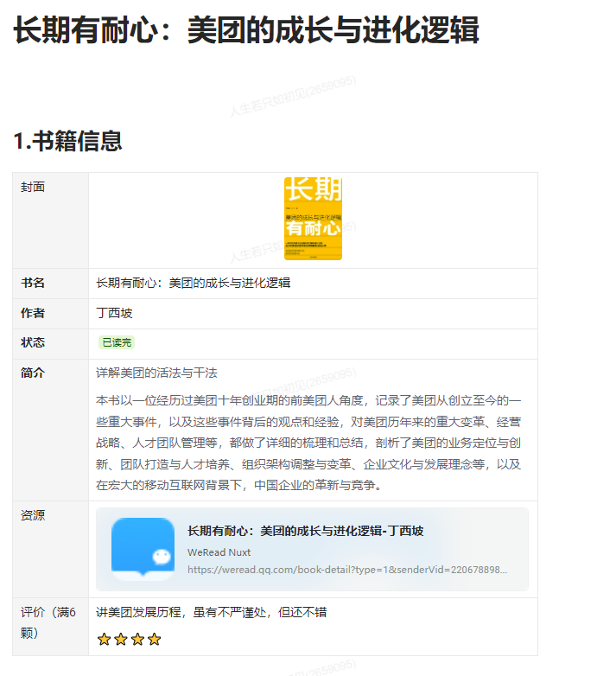The image size is (616, 676).
Task: Click the third rating star
Action: [137, 640]
